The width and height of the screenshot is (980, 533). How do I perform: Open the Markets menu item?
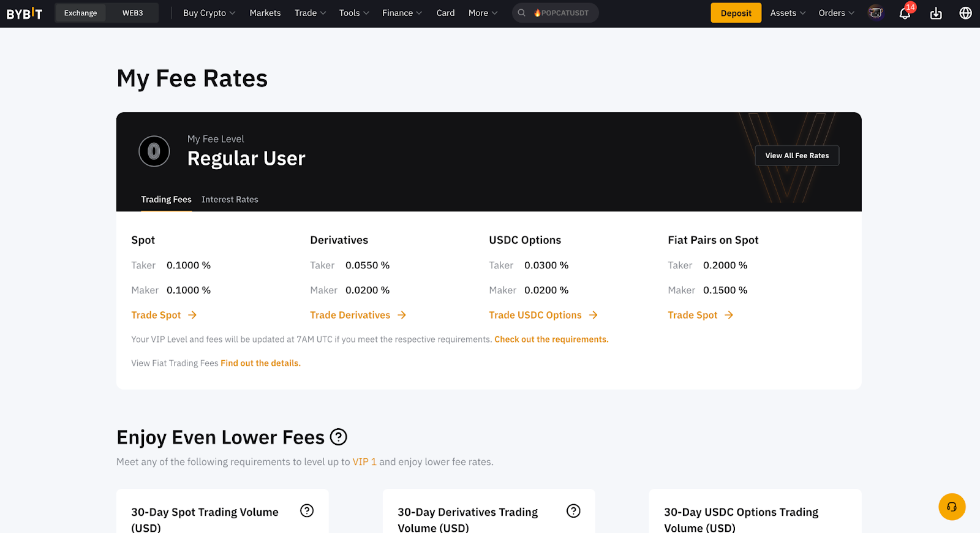click(x=265, y=13)
